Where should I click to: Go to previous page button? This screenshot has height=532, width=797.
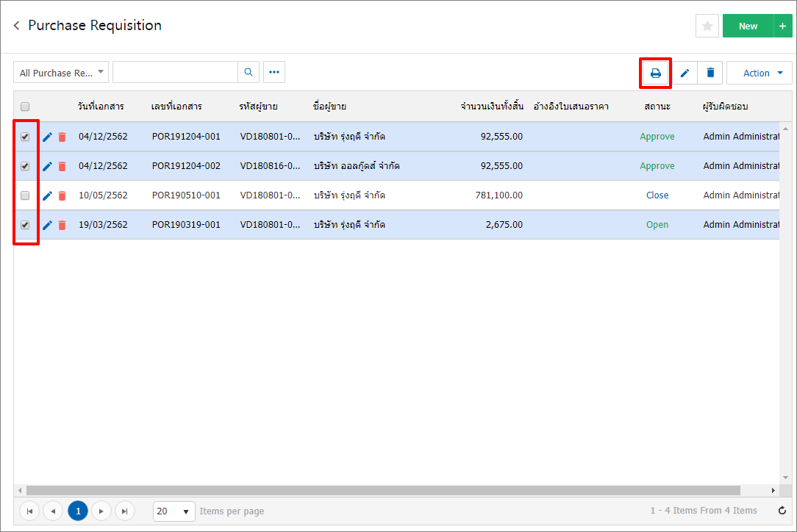point(53,511)
